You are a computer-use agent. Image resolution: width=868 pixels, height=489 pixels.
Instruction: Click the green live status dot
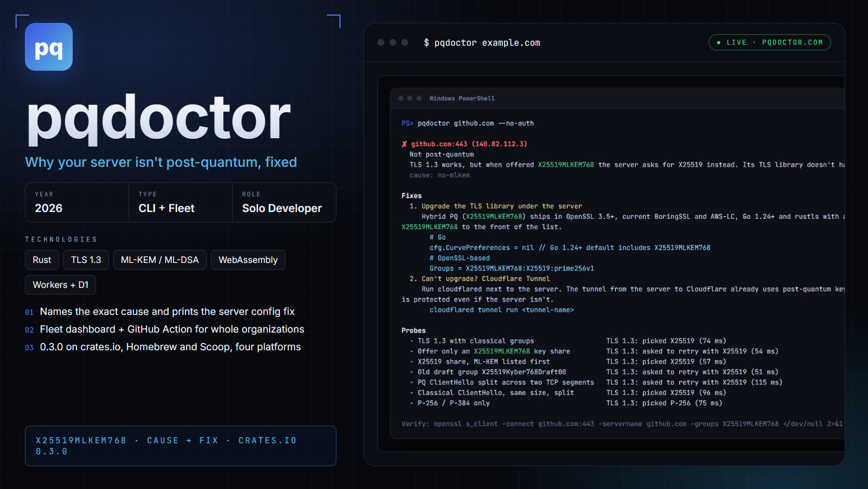[718, 43]
